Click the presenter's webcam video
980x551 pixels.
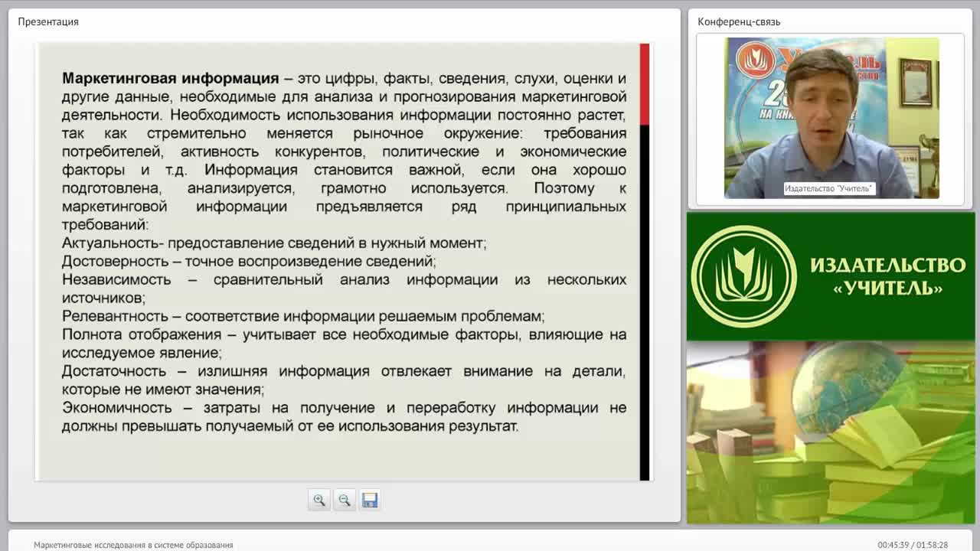pos(831,118)
